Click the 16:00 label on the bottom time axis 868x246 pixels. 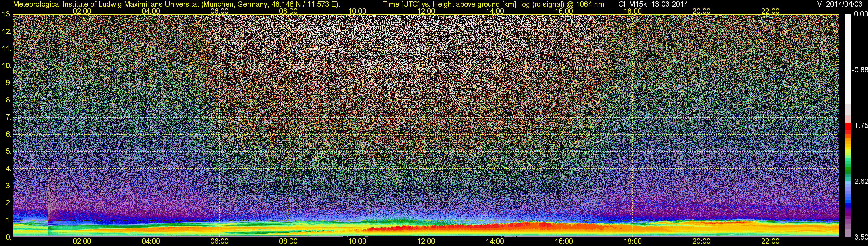pyautogui.click(x=564, y=241)
